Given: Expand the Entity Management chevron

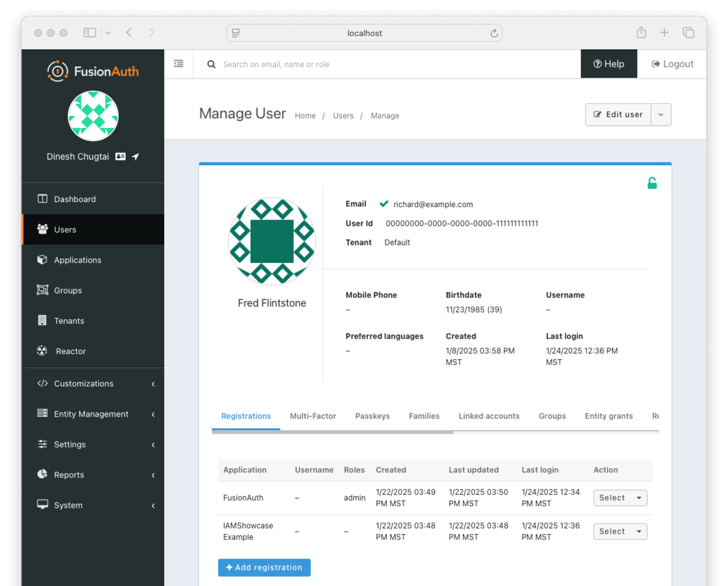Looking at the screenshot, I should click(x=153, y=415).
